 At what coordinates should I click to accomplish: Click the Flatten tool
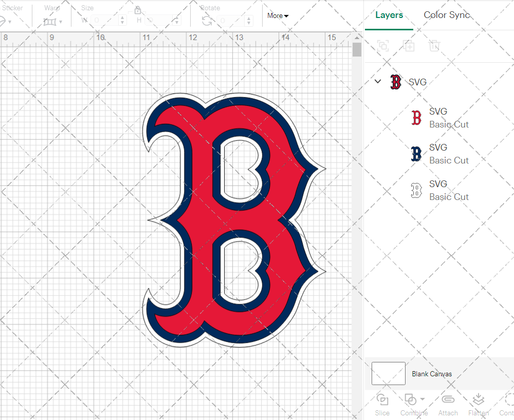pos(479,404)
